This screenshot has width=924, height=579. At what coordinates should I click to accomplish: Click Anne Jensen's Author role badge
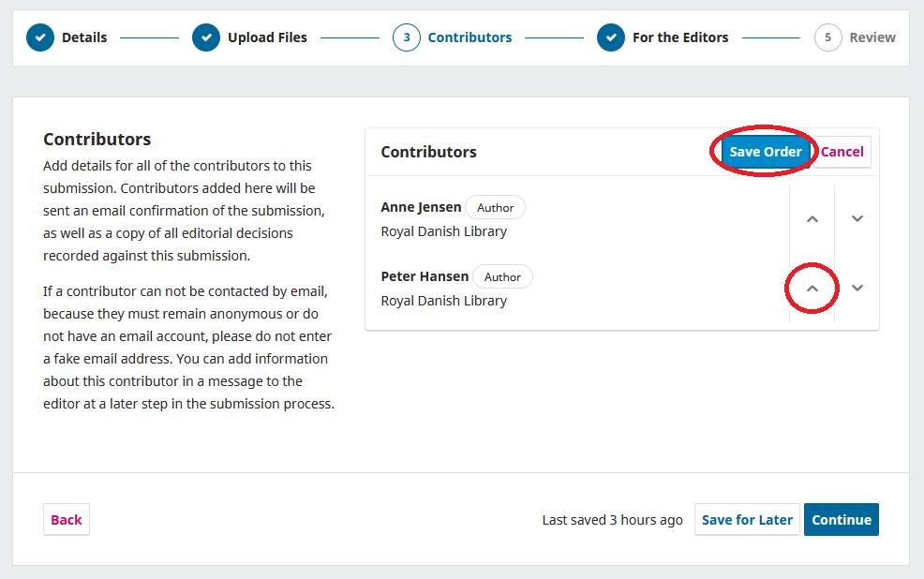(x=495, y=207)
